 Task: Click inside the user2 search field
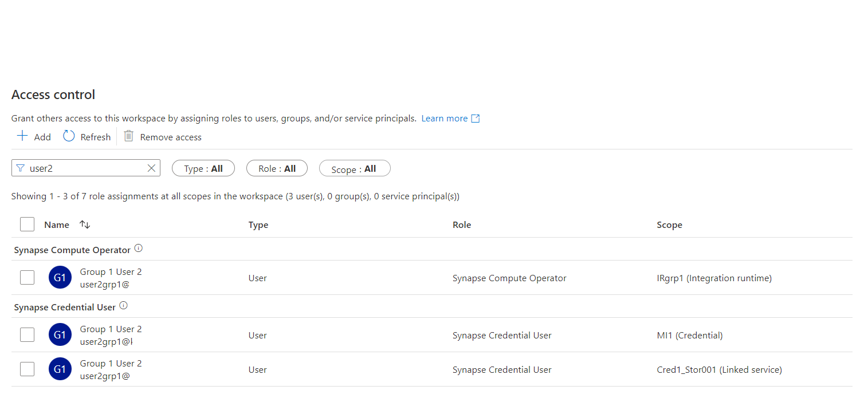pos(80,168)
